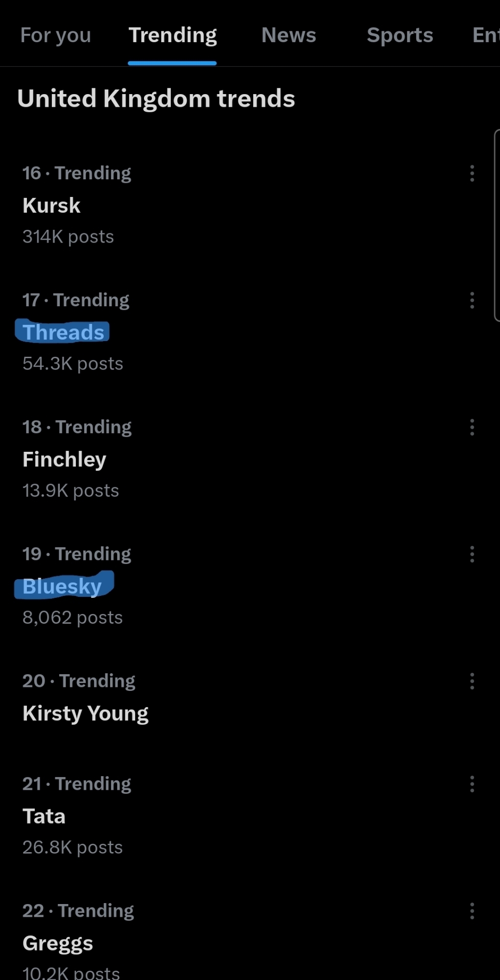
Task: Open more options for Tata trend
Action: point(472,784)
